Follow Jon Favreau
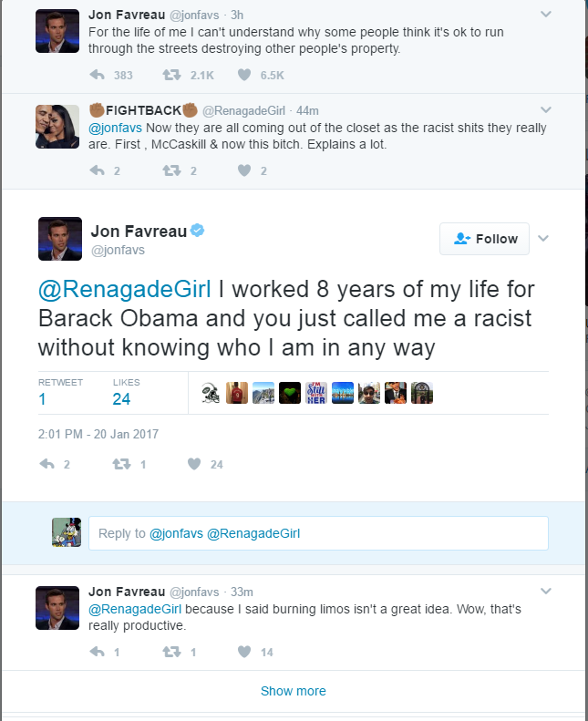The image size is (588, 721). [484, 239]
